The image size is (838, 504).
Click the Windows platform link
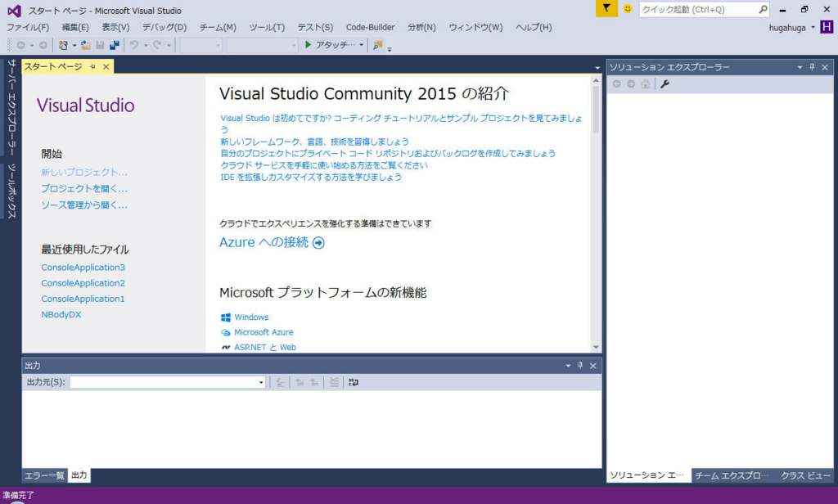pyautogui.click(x=251, y=317)
